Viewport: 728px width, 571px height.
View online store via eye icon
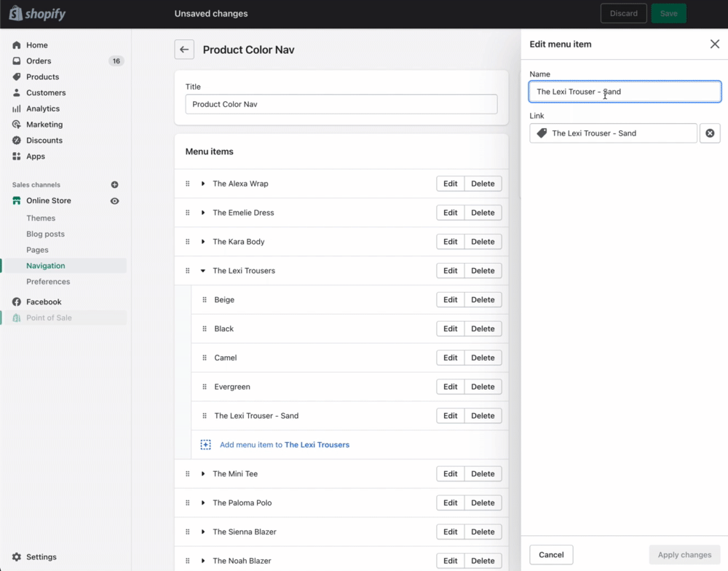tap(114, 201)
